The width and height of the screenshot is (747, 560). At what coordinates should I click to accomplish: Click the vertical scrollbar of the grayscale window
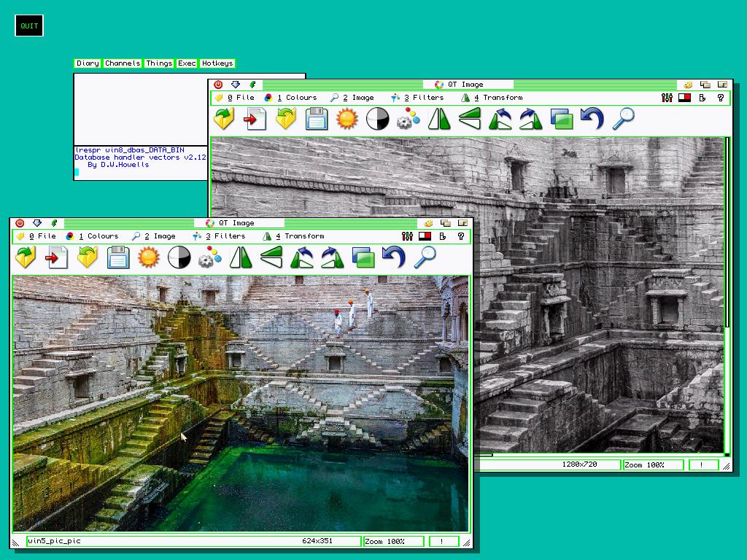(727, 295)
